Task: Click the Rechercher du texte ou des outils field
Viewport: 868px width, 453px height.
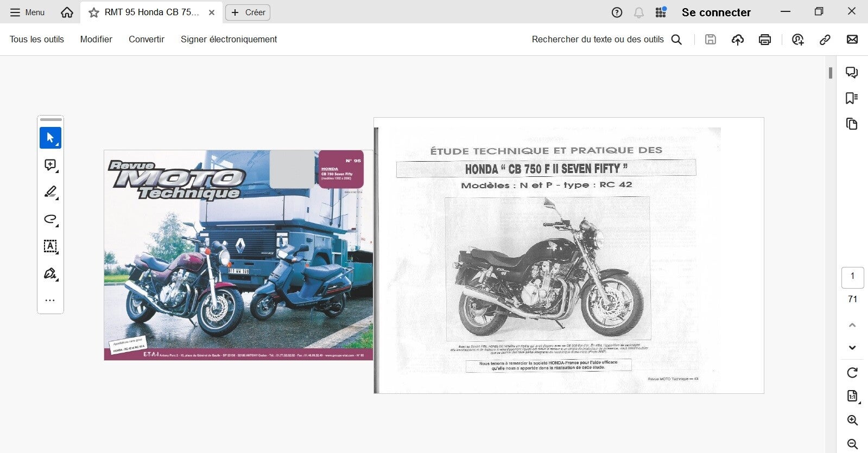Action: click(x=598, y=39)
